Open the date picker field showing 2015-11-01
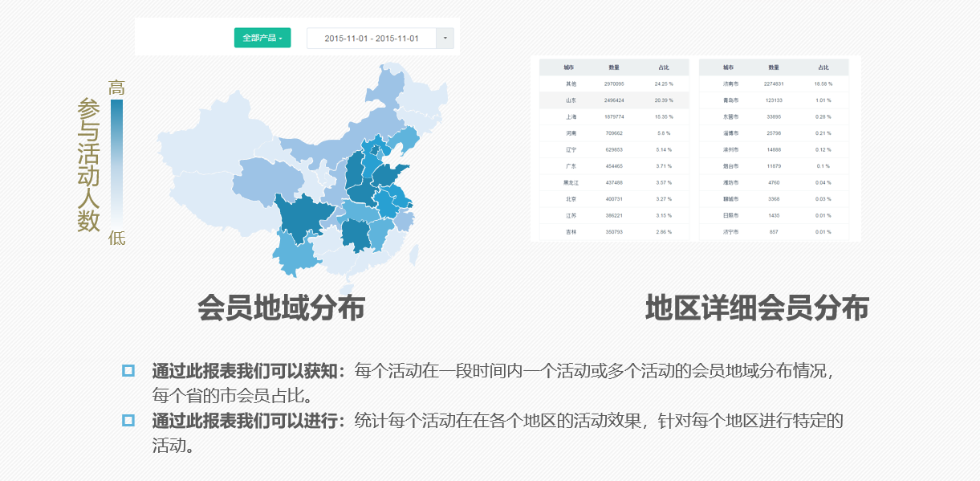The image size is (980, 481). point(373,38)
